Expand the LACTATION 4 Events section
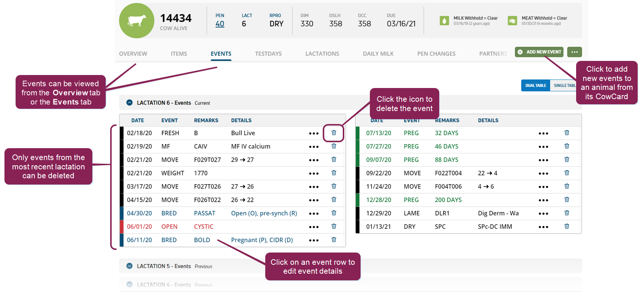Viewport: 644px width, 293px height. tap(129, 285)
